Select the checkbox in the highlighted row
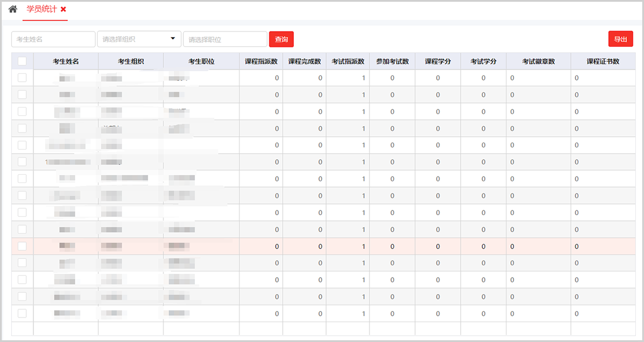The width and height of the screenshot is (644, 342). [22, 246]
